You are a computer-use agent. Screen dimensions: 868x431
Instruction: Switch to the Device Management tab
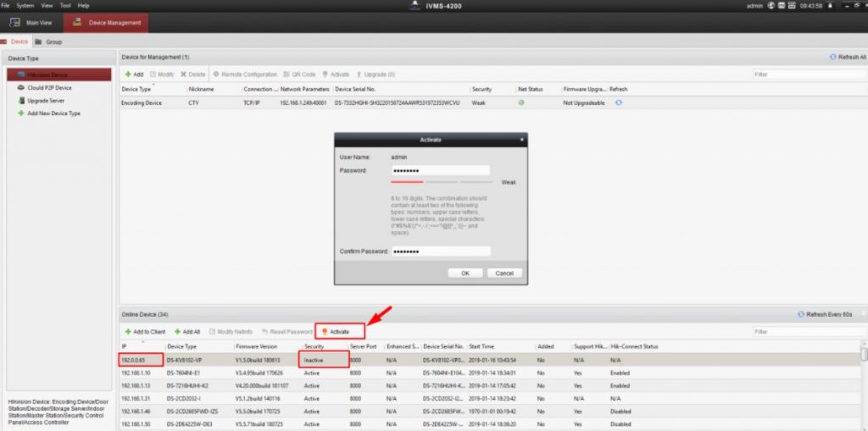[x=106, y=23]
